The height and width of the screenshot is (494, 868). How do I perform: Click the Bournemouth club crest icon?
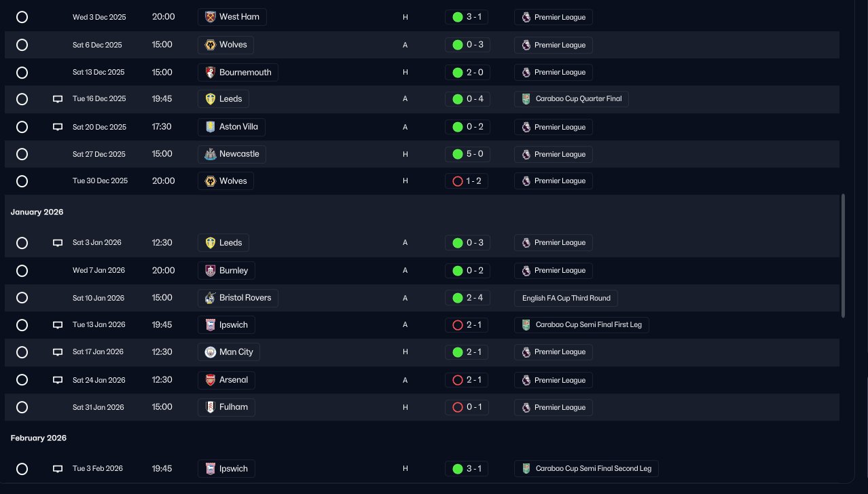coord(211,73)
